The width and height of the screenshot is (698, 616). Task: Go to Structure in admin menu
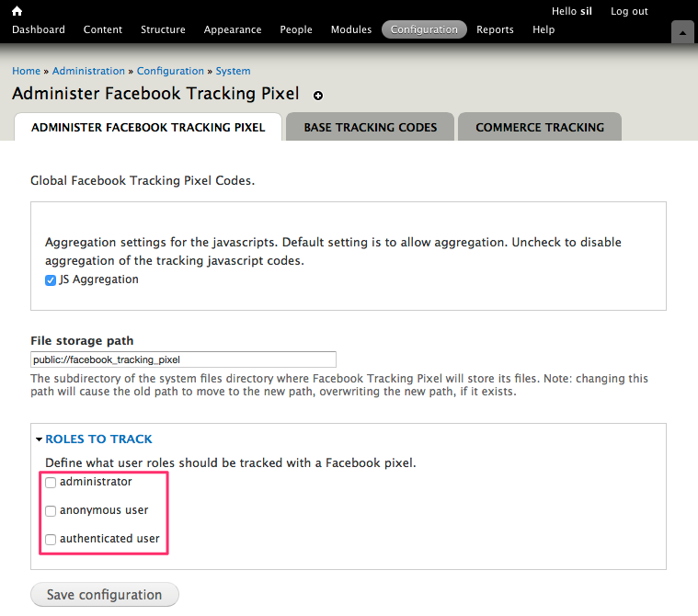click(x=163, y=29)
